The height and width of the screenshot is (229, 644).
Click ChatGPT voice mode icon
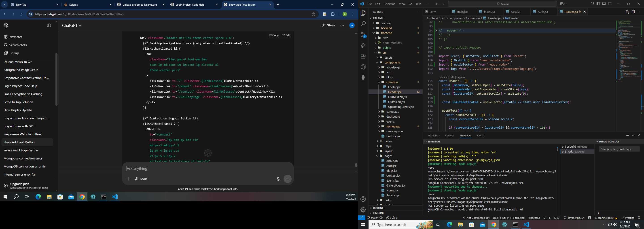tap(288, 179)
